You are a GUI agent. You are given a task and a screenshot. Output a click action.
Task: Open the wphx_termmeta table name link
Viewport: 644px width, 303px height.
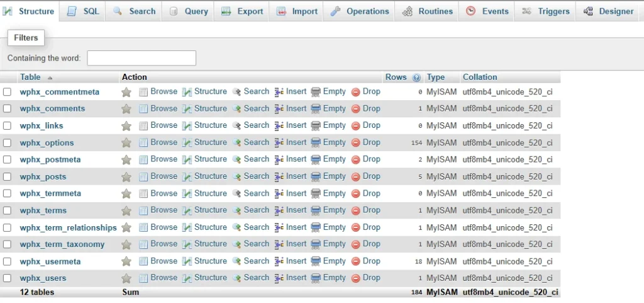tap(50, 193)
